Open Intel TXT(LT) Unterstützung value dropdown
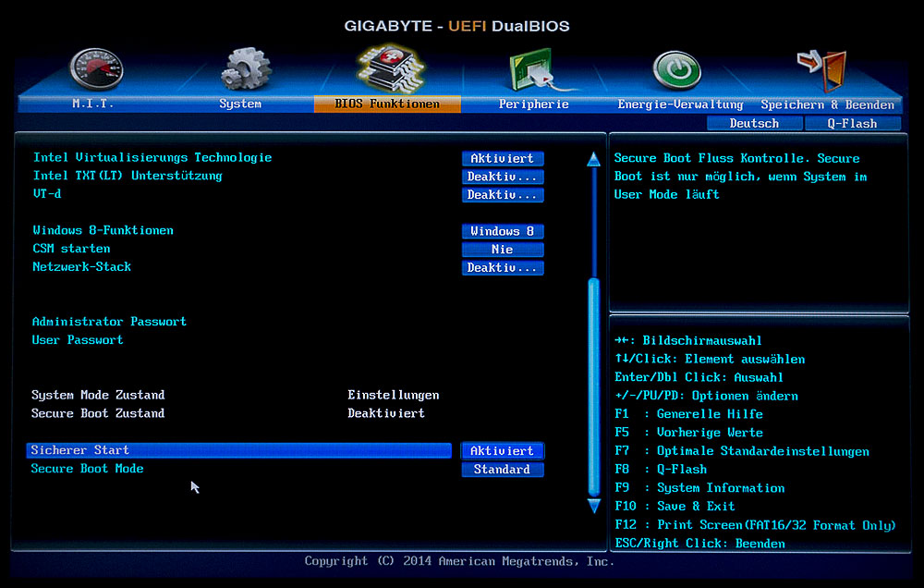924x588 pixels. (x=502, y=177)
